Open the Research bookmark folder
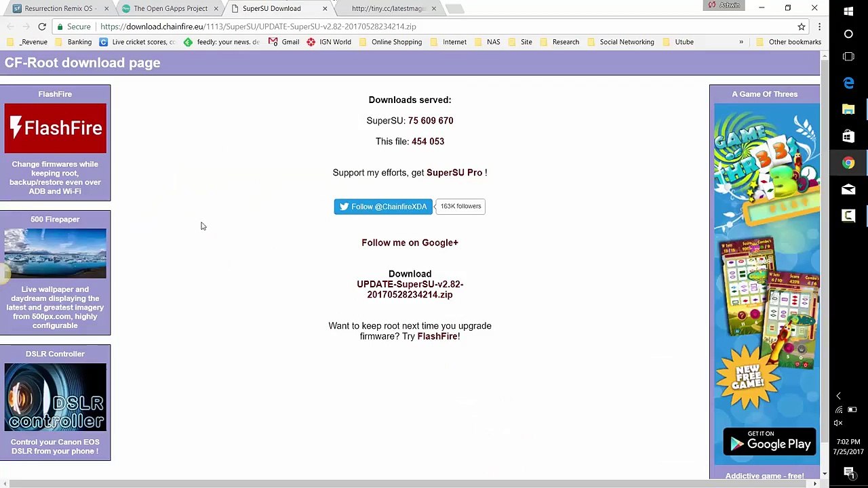 [559, 42]
